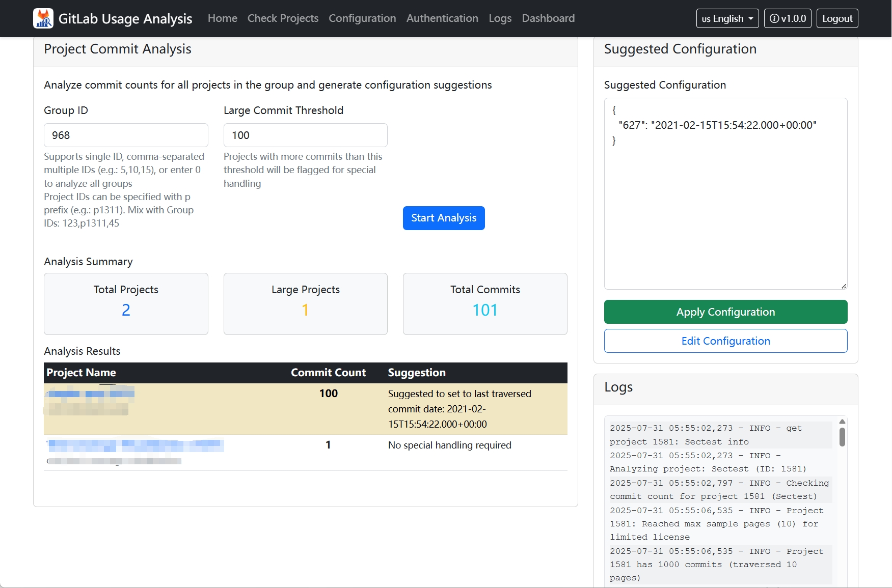The height and width of the screenshot is (588, 892).
Task: Click the Logs panel scrollbar thumb
Action: pyautogui.click(x=842, y=437)
